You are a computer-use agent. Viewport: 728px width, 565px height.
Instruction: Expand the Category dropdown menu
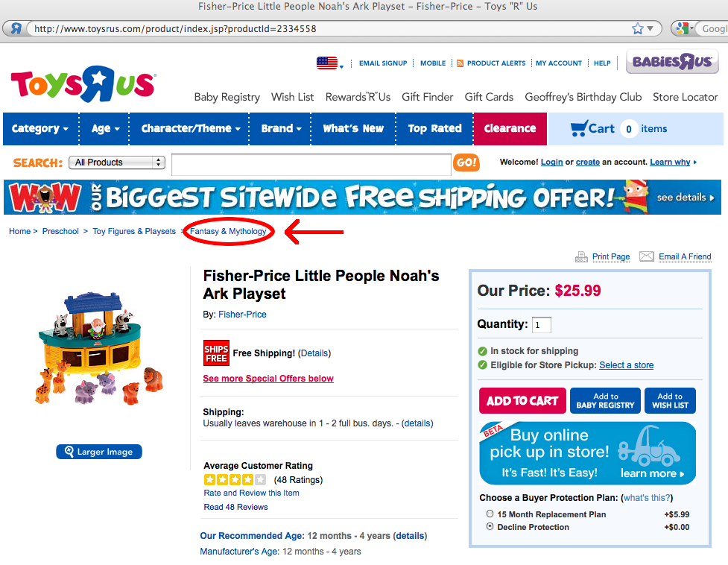pyautogui.click(x=40, y=129)
